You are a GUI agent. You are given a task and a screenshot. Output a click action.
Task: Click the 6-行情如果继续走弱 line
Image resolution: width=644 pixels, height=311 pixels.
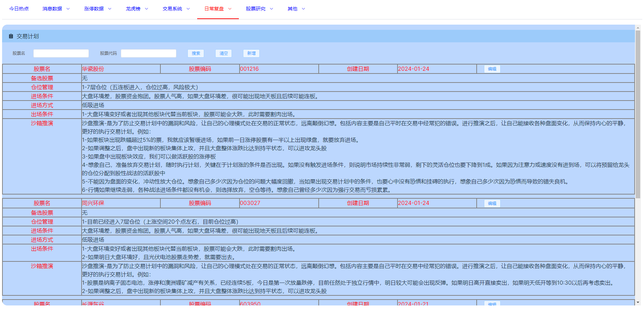pos(237,190)
